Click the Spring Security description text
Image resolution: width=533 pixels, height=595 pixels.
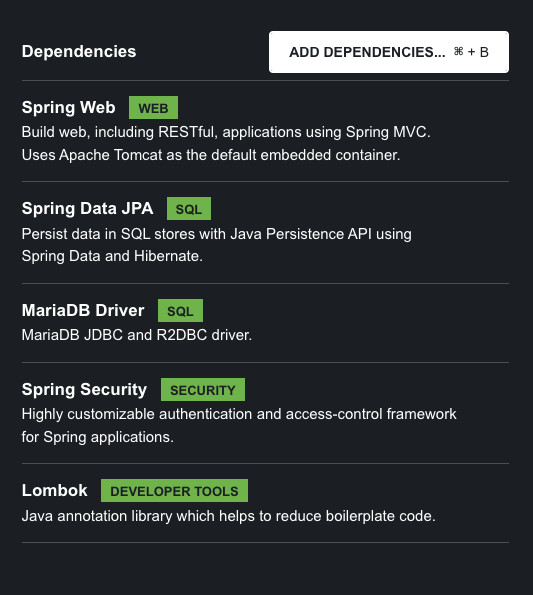coord(239,425)
